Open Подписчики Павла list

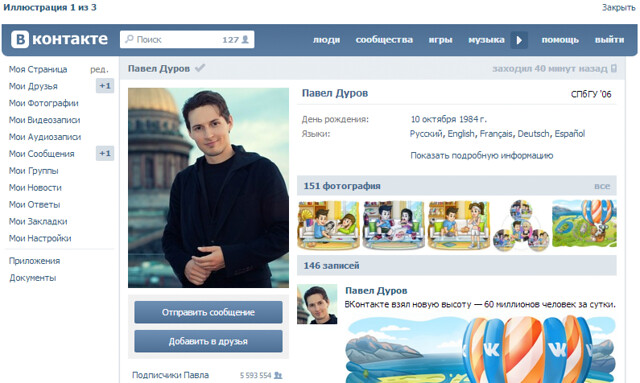pos(170,375)
